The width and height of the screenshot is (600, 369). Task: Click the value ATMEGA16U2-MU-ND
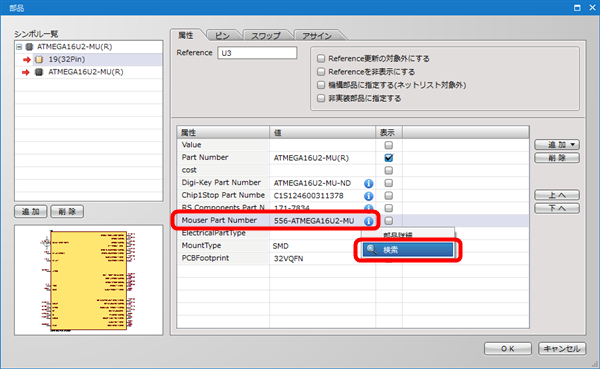click(312, 183)
